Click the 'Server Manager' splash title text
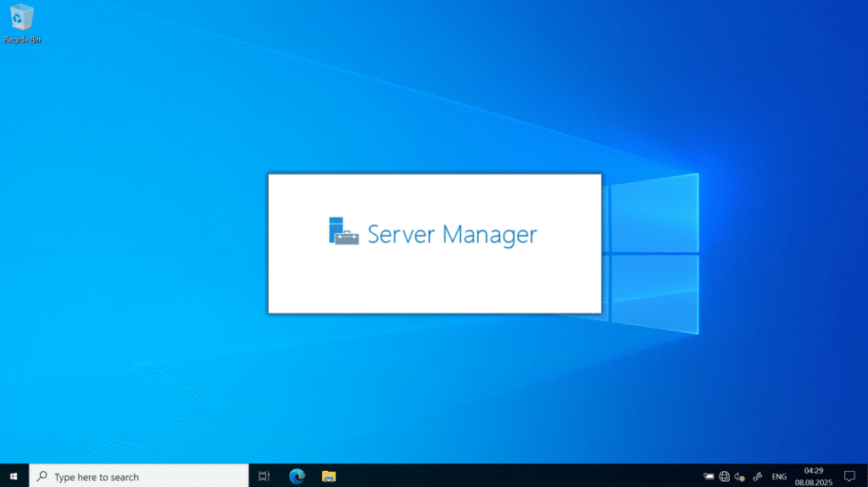The width and height of the screenshot is (868, 487). pyautogui.click(x=452, y=234)
